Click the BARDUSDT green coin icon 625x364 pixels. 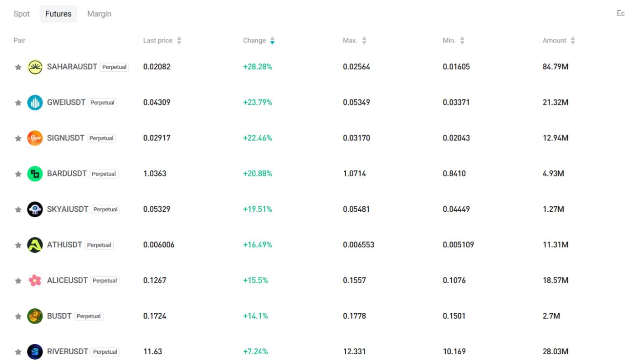35,174
